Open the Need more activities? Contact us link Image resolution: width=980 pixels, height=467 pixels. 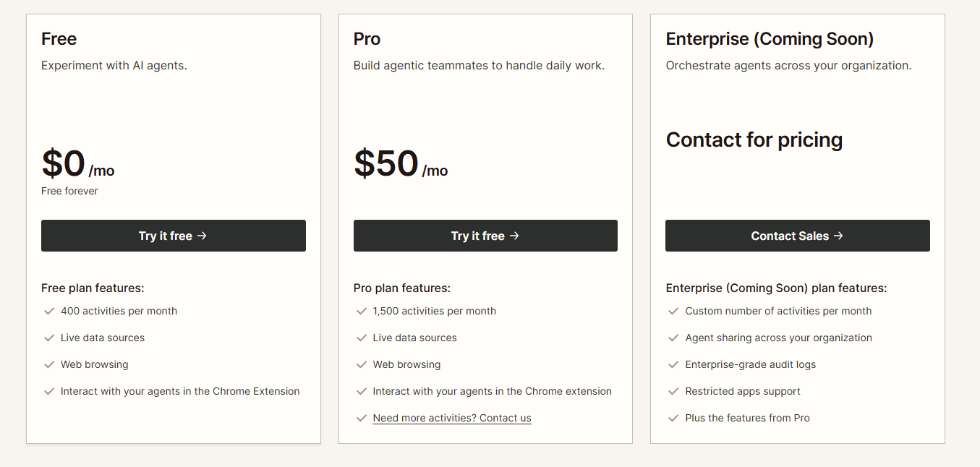[x=451, y=418]
